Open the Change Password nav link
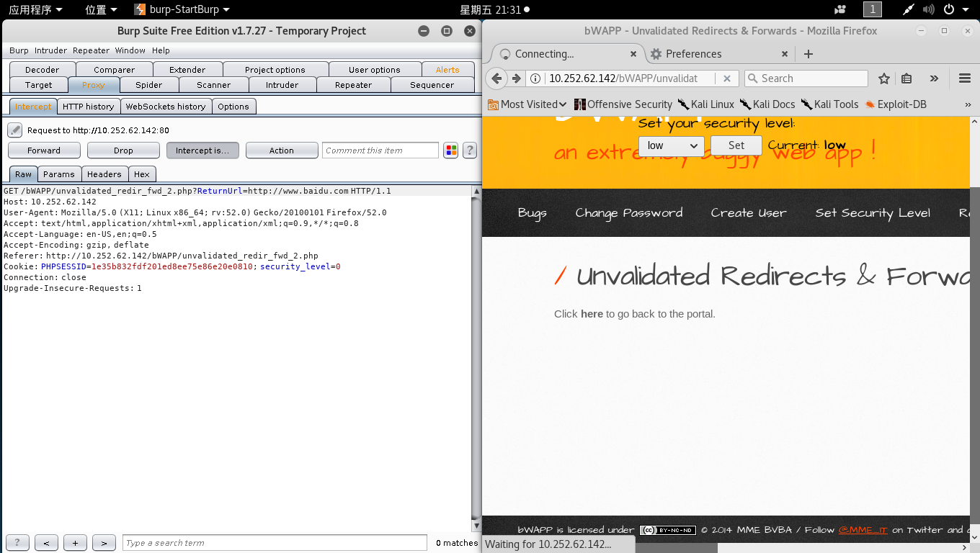 [x=629, y=213]
